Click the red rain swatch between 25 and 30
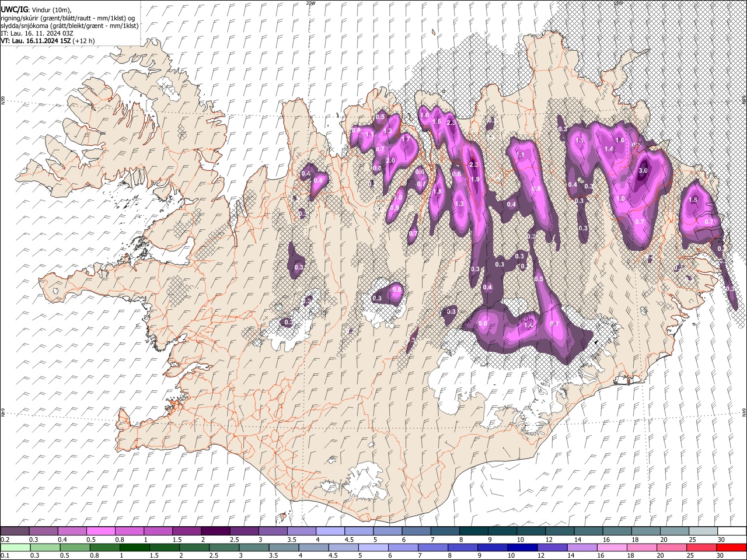Screen dimensions: 747x560 (703, 547)
